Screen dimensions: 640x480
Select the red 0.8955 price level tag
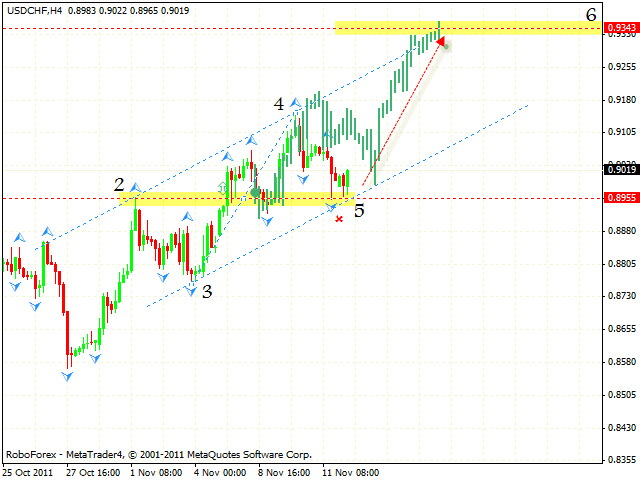point(620,198)
